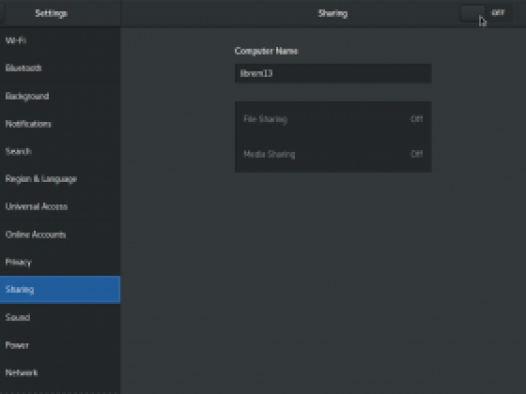
Task: Go to Online Accounts
Action: (x=60, y=234)
